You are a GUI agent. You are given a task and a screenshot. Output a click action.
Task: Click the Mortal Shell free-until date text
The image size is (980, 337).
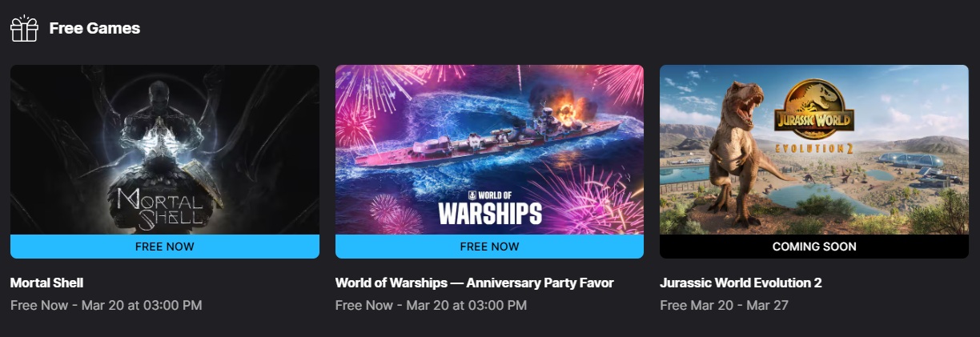106,305
